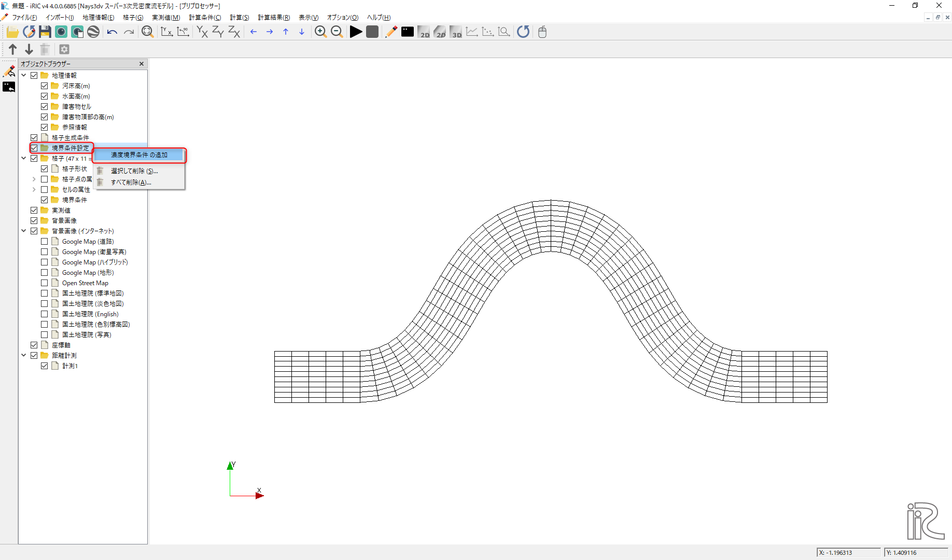Click the reset rotation XY axis icon

pos(166,32)
